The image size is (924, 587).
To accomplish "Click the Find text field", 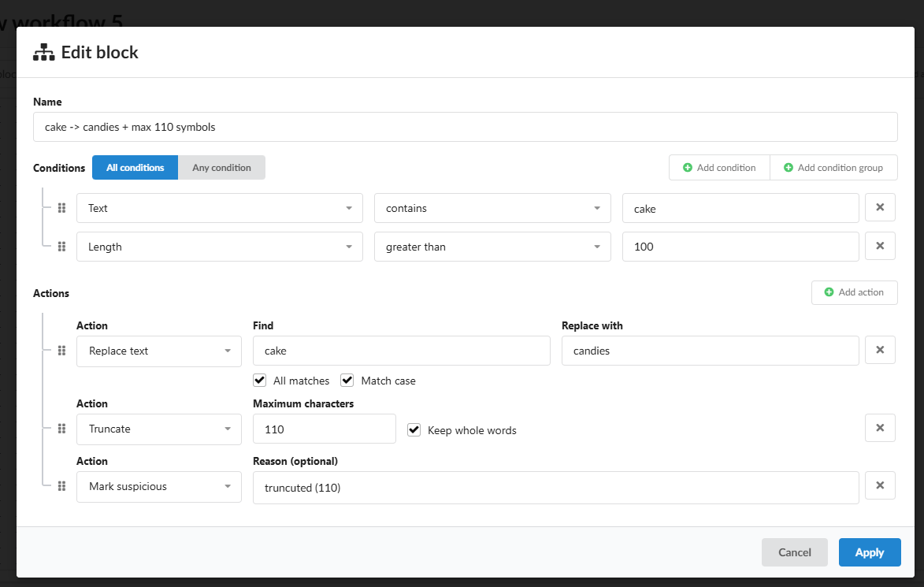I will pos(402,351).
